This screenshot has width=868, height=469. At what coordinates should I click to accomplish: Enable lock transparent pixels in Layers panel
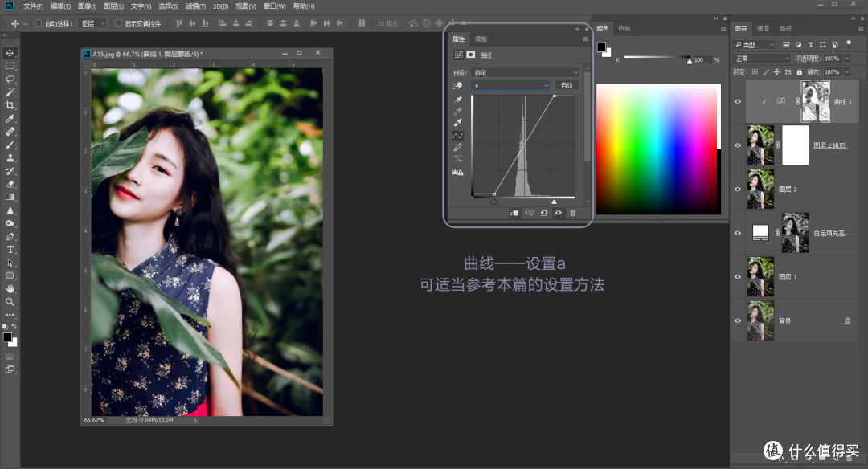(755, 71)
